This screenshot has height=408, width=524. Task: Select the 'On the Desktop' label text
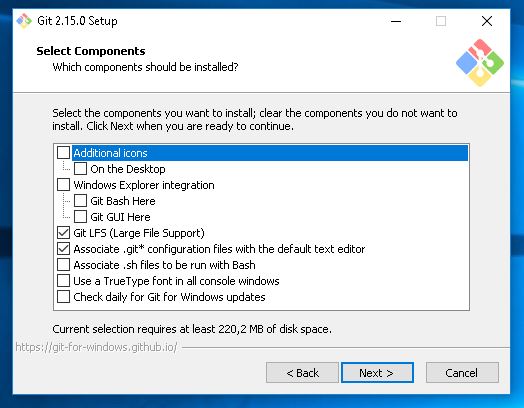click(128, 169)
